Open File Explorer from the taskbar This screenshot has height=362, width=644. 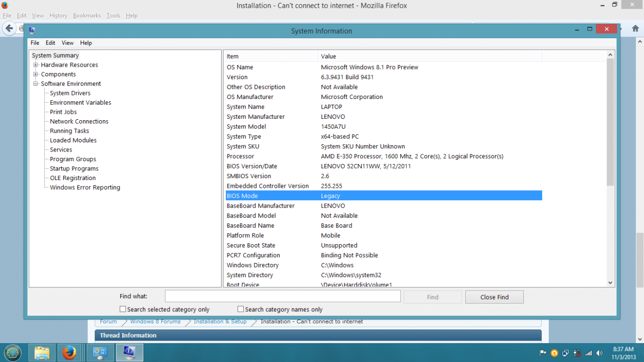point(42,353)
